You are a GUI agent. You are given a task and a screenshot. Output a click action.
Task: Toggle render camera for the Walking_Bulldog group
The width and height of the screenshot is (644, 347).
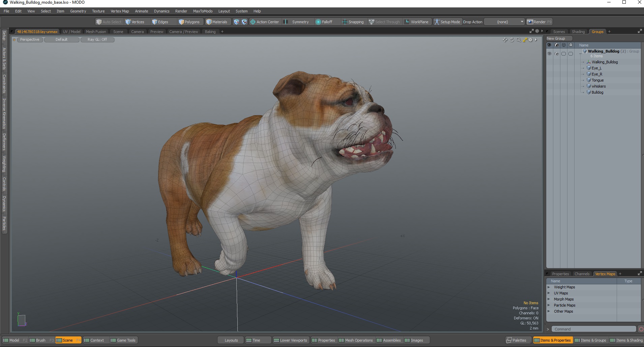click(x=556, y=54)
